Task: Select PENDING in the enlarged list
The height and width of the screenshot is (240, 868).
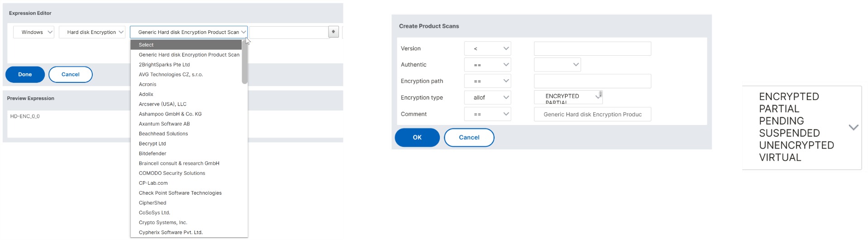Action: click(781, 121)
